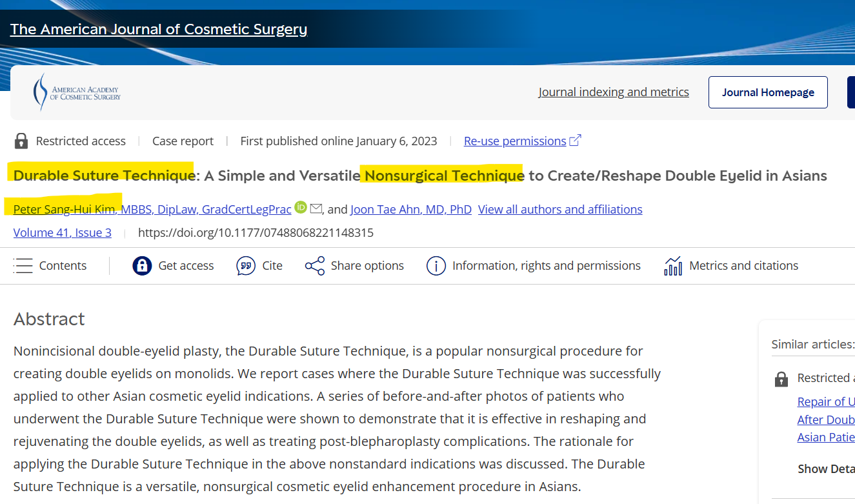Image resolution: width=855 pixels, height=504 pixels.
Task: Click the First published online January 6, 2023 text
Action: point(339,141)
